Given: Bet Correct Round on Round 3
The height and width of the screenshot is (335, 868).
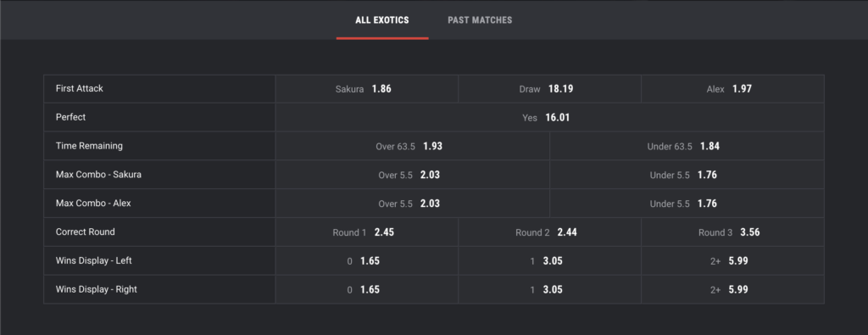Looking at the screenshot, I should [x=733, y=232].
